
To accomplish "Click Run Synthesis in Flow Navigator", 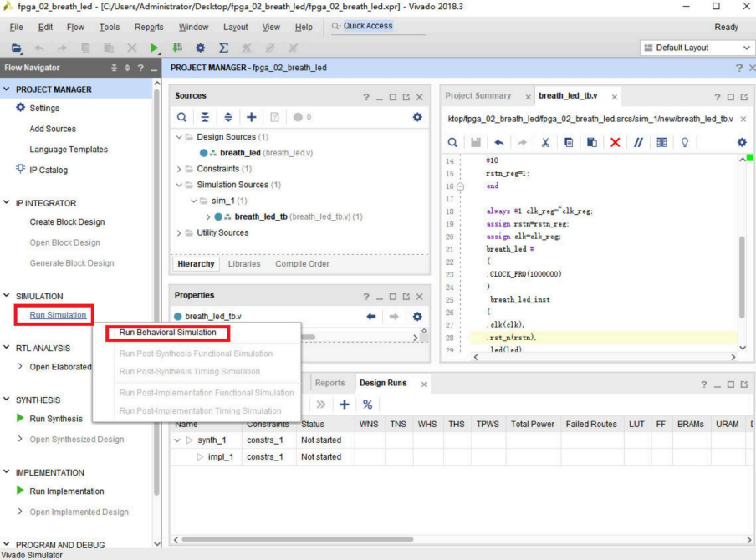I will (56, 419).
